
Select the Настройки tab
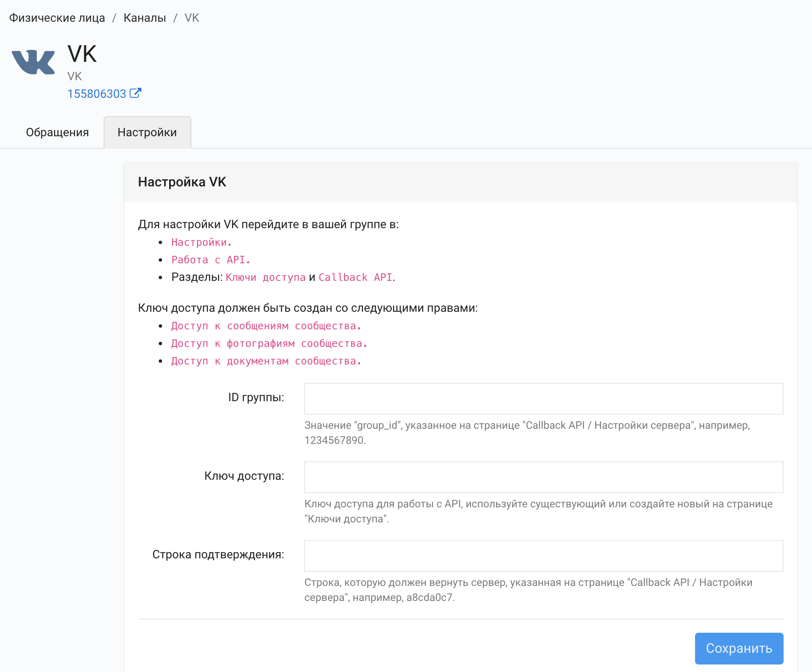pos(147,132)
